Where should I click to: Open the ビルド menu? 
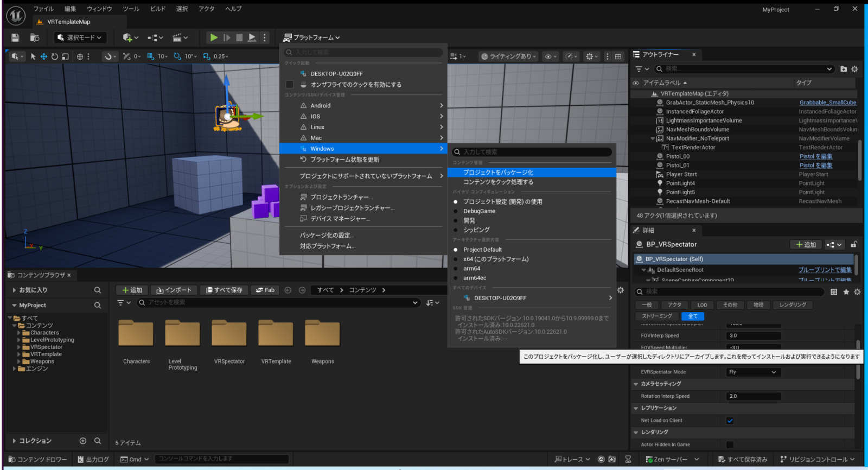click(158, 9)
